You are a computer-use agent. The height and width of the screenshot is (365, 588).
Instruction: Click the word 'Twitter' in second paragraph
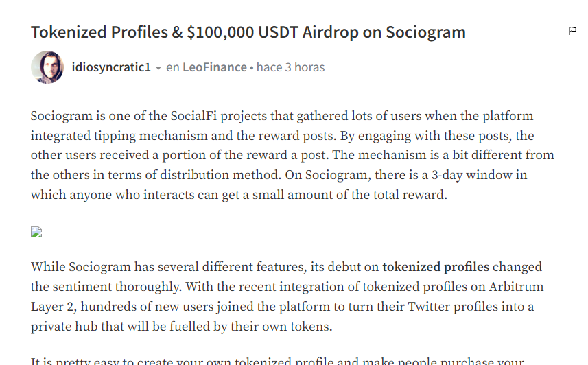(429, 307)
